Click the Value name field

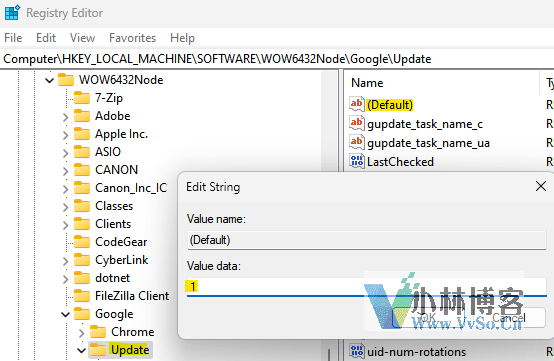pos(366,240)
